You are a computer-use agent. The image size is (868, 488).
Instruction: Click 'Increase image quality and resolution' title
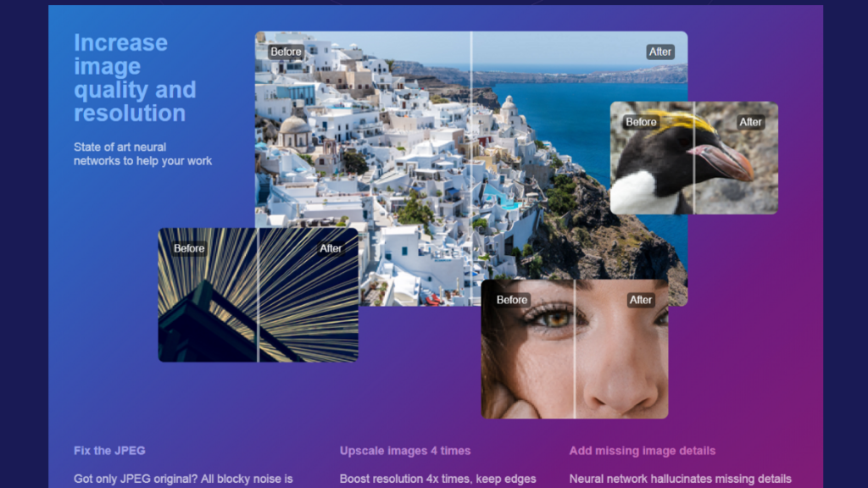click(x=134, y=78)
